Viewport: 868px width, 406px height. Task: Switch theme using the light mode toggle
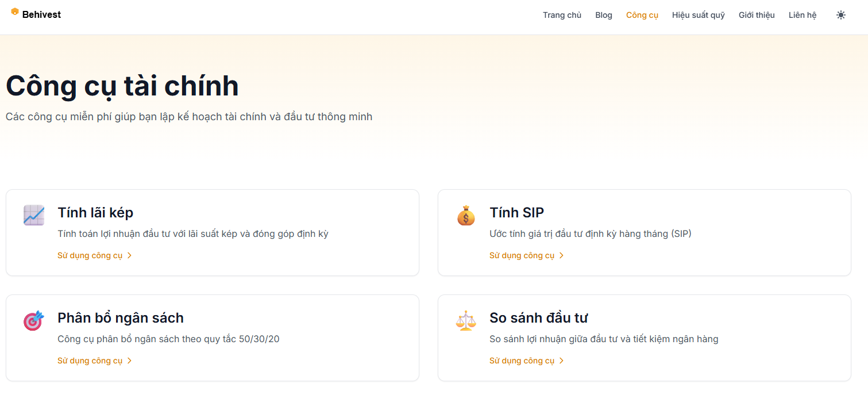point(840,14)
